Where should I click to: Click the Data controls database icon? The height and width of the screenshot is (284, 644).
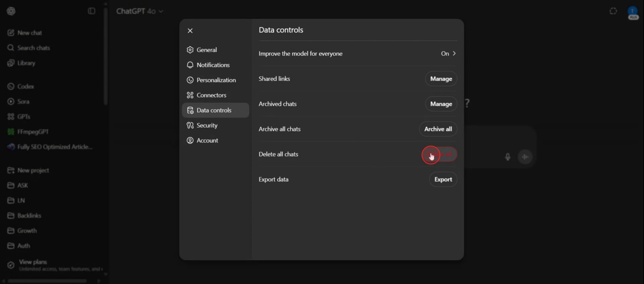click(x=190, y=110)
